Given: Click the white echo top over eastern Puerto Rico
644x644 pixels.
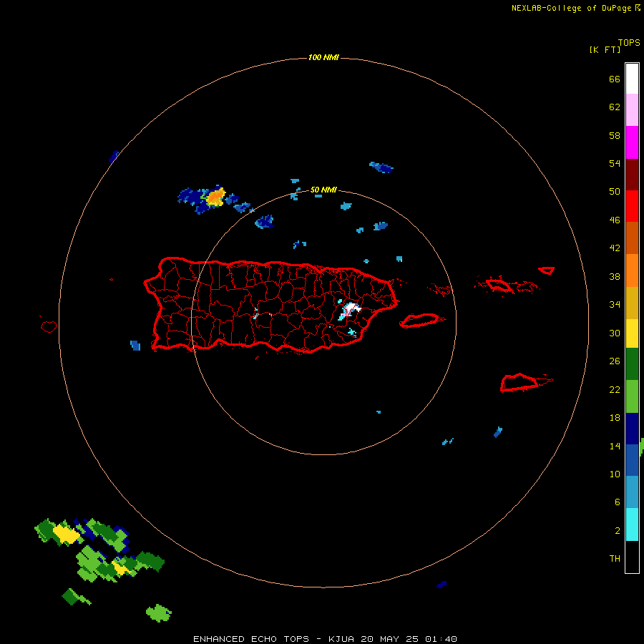Looking at the screenshot, I should 351,308.
